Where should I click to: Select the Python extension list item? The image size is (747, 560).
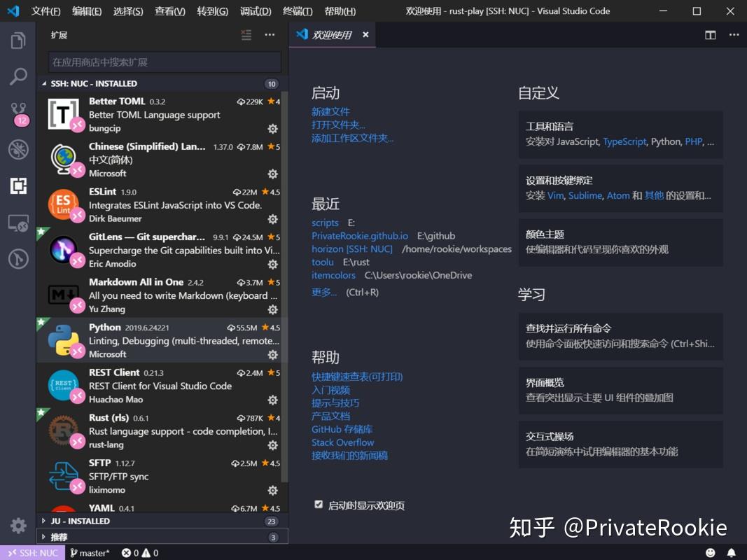pyautogui.click(x=162, y=340)
